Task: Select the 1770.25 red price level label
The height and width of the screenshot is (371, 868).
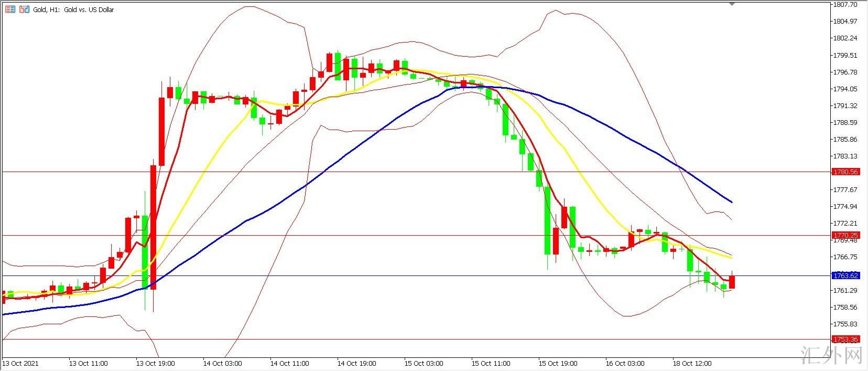Action: pos(845,236)
